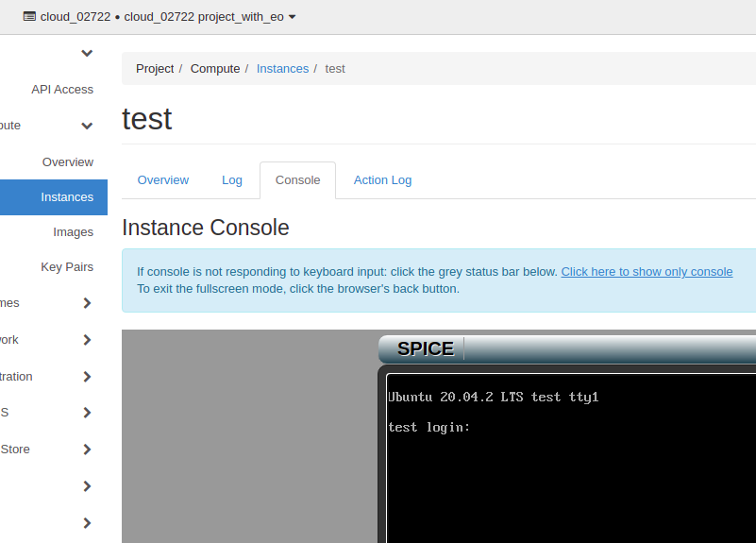Click the Instances breadcrumb link
This screenshot has height=543, width=756.
point(282,69)
